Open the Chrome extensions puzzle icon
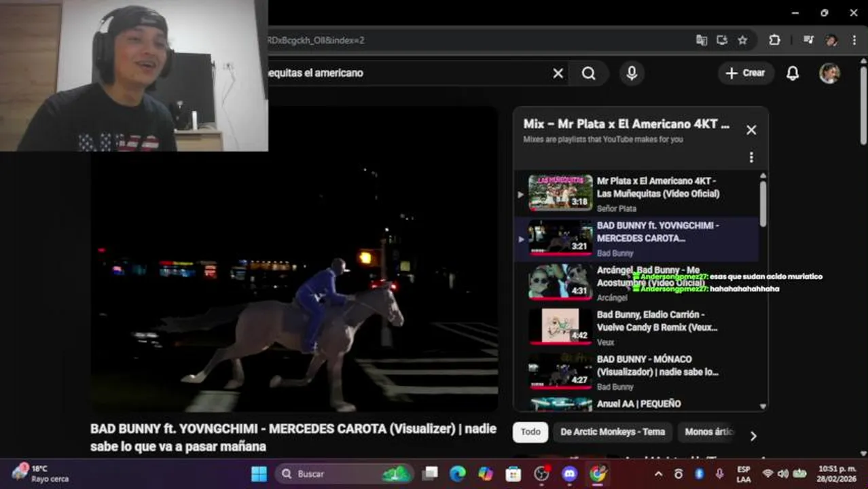 point(774,40)
